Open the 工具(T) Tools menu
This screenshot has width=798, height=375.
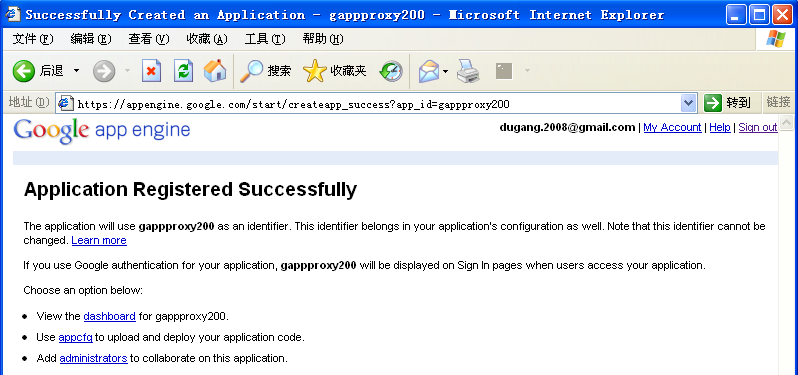pos(265,39)
